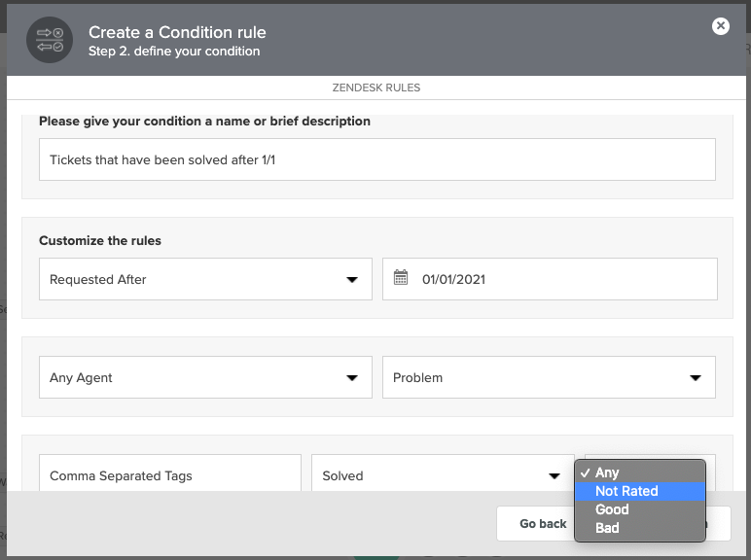
Task: Click the 01/01/2021 date field
Action: pyautogui.click(x=550, y=279)
